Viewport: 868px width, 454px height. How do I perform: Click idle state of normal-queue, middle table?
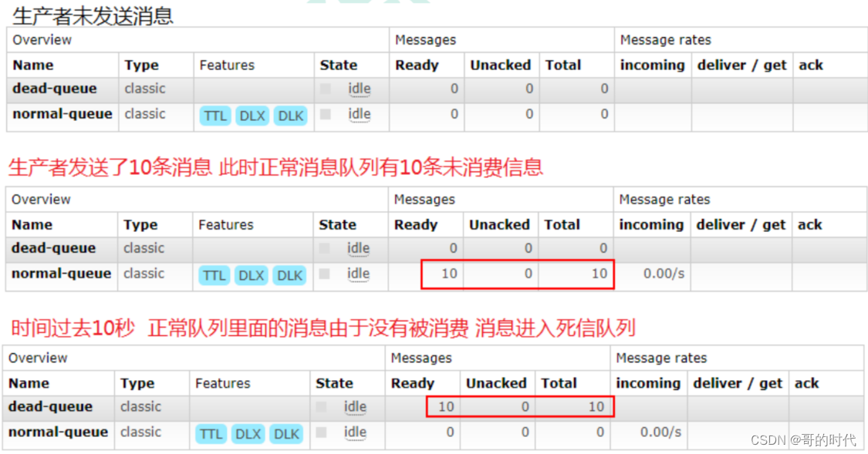pos(358,274)
